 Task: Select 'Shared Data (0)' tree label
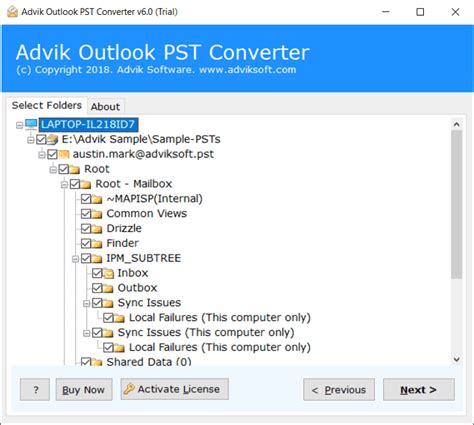tap(149, 362)
